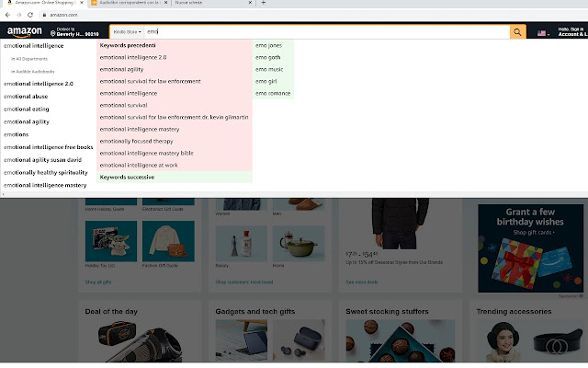Click pink keyword emotional agility
Viewport: 588px width, 368px height.
121,69
